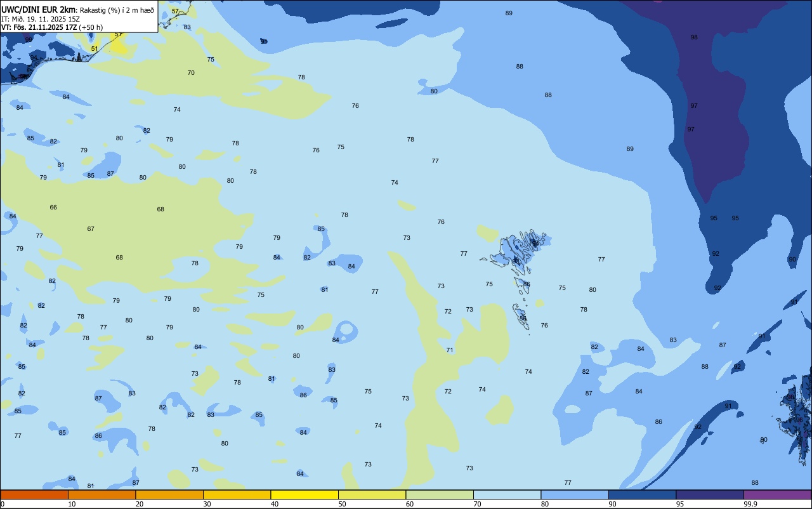Viewport: 812px width, 509px height.
Task: Click the legend tick label '95'
Action: [x=680, y=504]
